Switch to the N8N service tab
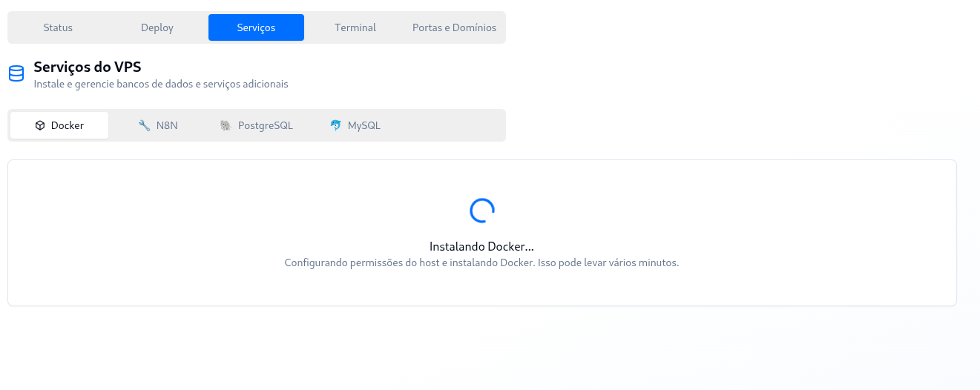 (158, 125)
